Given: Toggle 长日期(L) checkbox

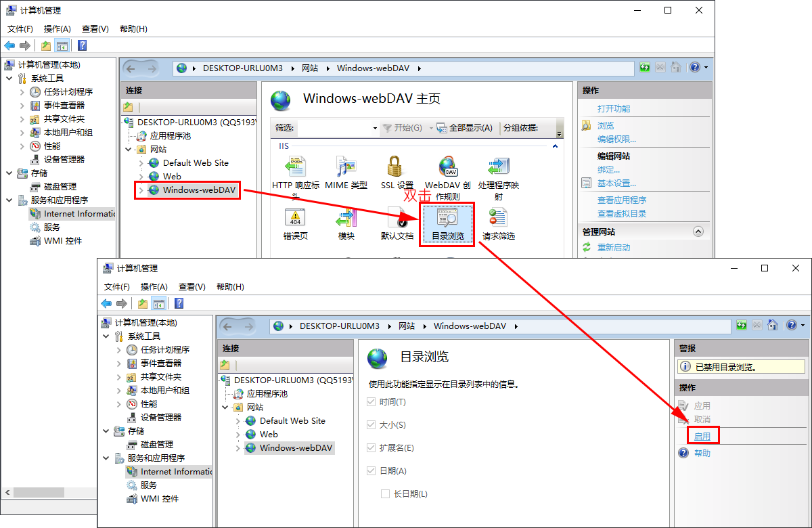Looking at the screenshot, I should pyautogui.click(x=385, y=493).
